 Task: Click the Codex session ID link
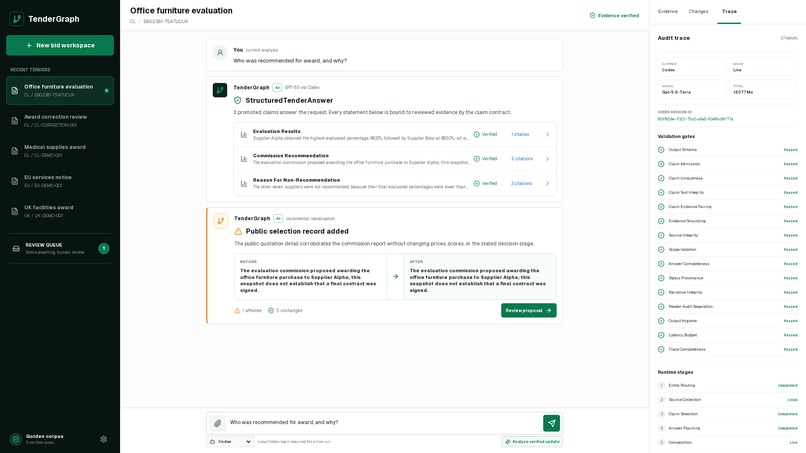coord(695,119)
